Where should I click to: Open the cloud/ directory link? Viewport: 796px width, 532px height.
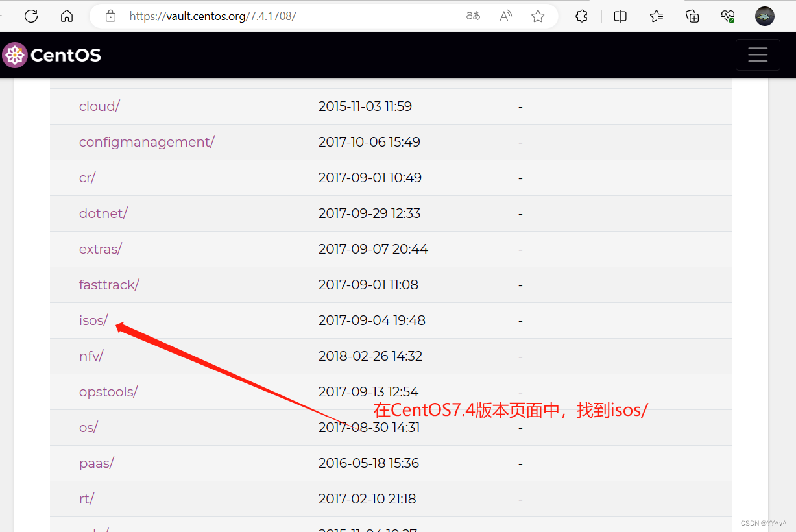click(99, 106)
